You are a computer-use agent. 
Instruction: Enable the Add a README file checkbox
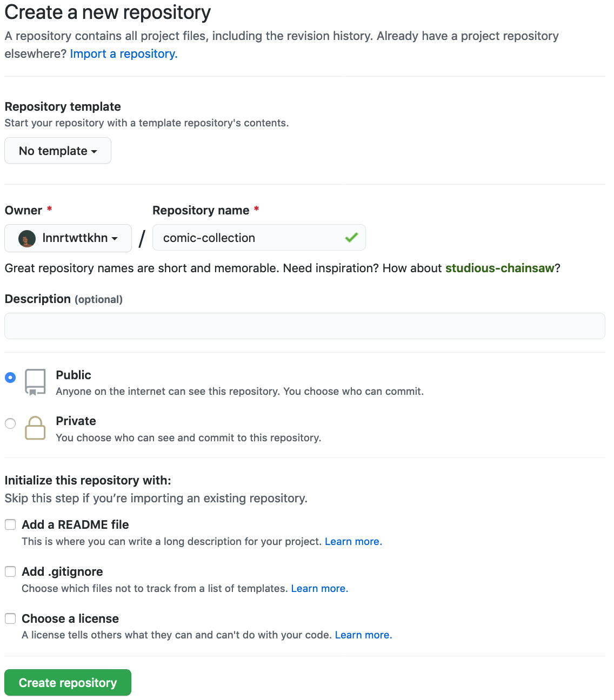pyautogui.click(x=10, y=524)
